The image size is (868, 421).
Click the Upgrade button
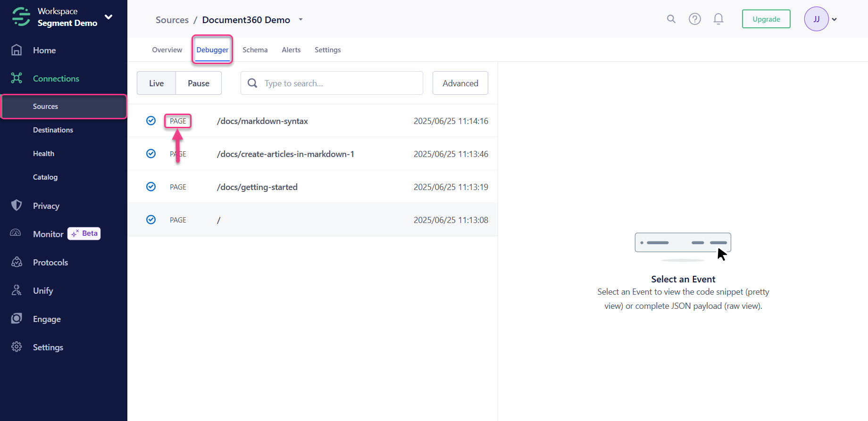point(766,19)
